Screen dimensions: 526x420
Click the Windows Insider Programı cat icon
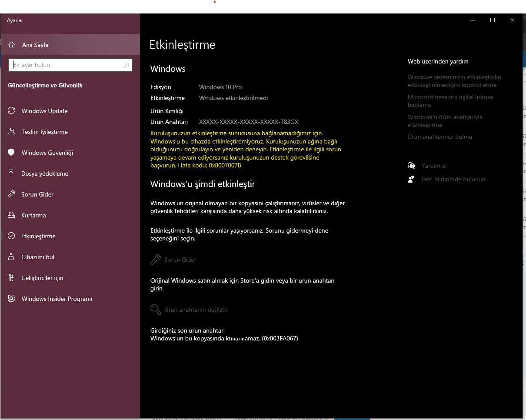tap(12, 299)
